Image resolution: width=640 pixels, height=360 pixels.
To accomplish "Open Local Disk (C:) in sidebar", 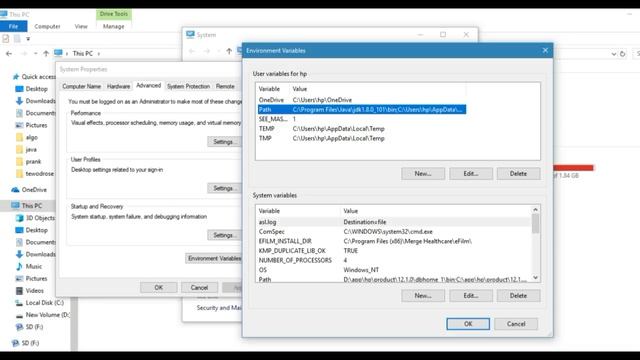I will click(x=40, y=303).
